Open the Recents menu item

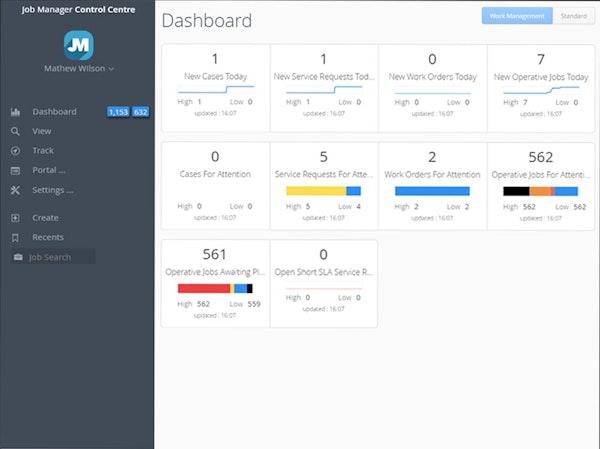(x=47, y=238)
